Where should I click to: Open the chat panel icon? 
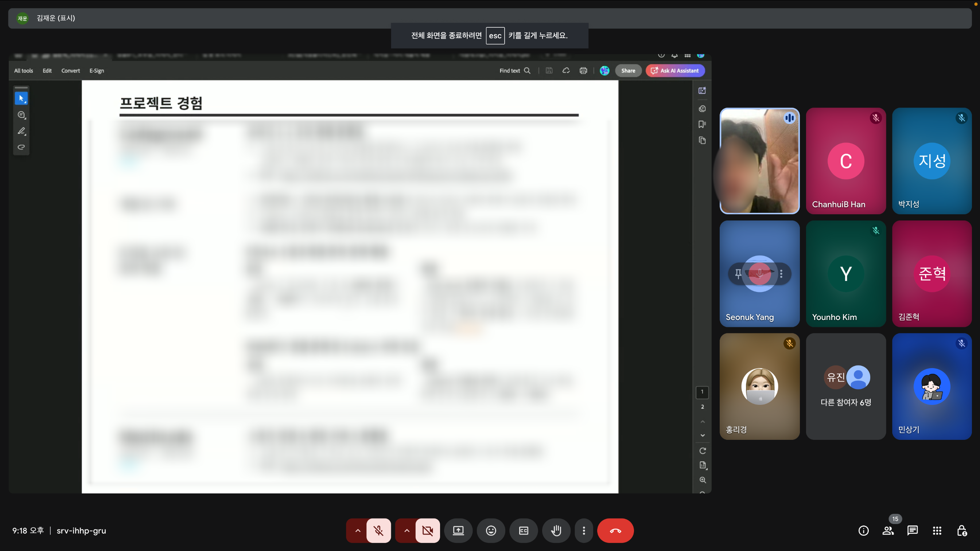tap(912, 531)
